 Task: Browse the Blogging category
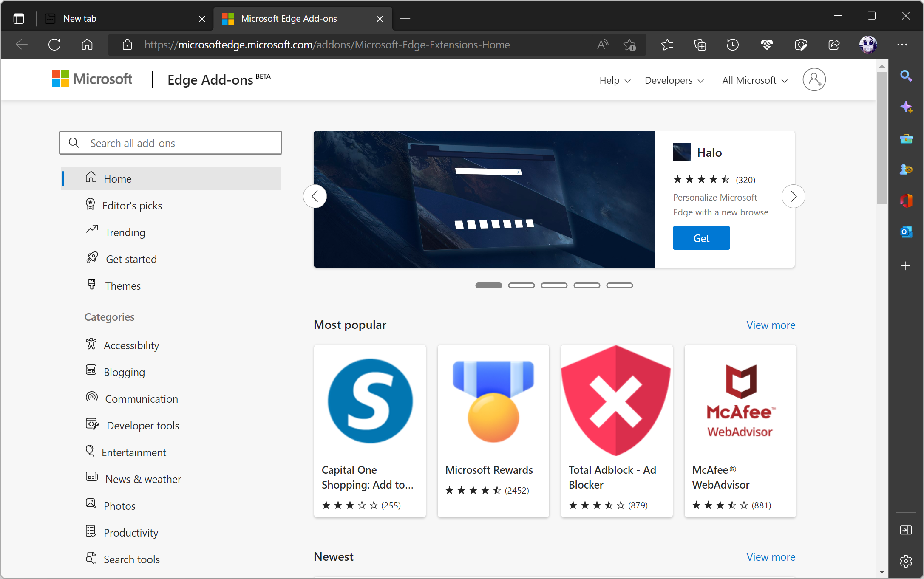point(115,372)
